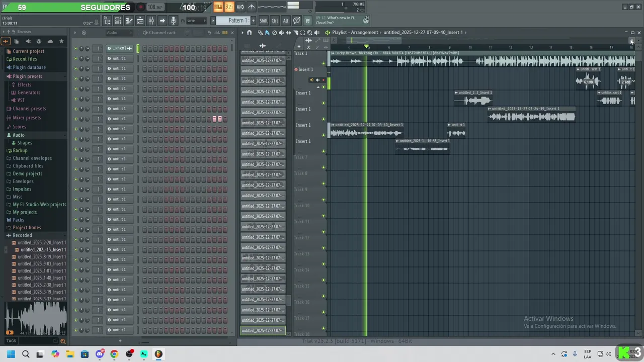Open the Playlist options menu arrow
Viewport: 644px width, 362px height.
[242, 32]
